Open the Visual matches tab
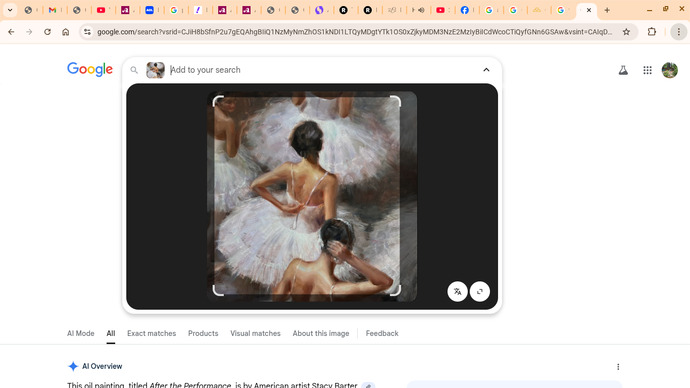Image resolution: width=690 pixels, height=388 pixels. (x=255, y=333)
